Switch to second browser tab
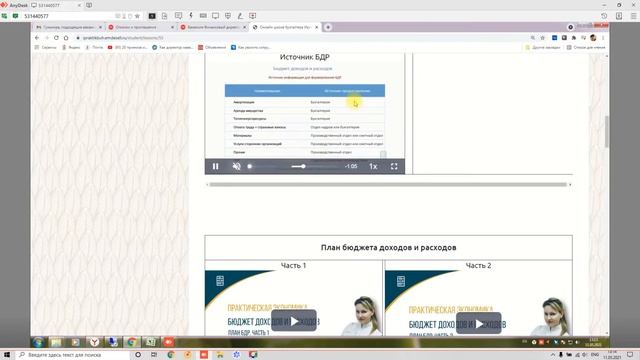 click(x=141, y=27)
